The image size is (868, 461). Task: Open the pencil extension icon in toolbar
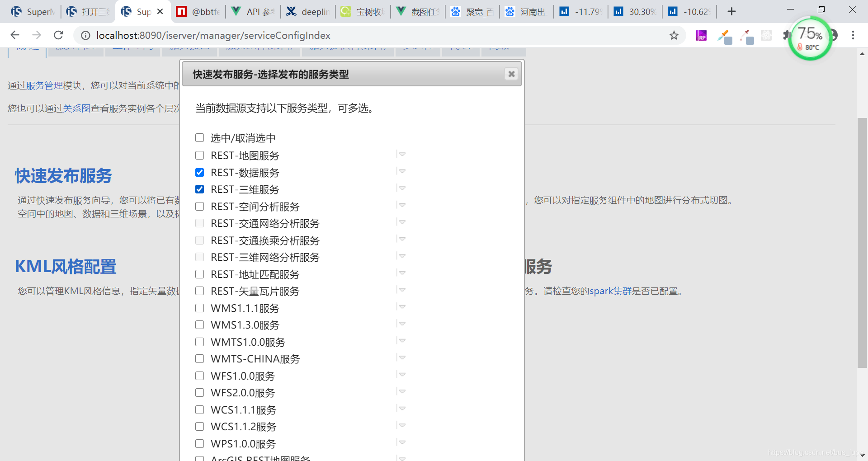[x=725, y=36]
